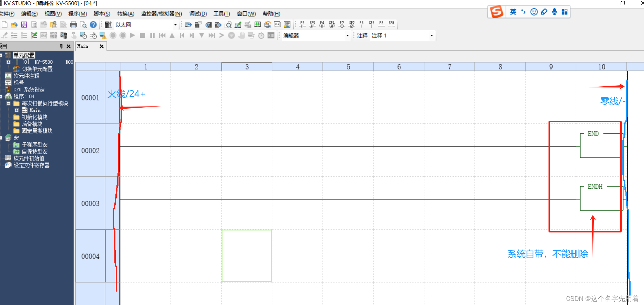Insert F7 coil instruction
The image size is (644, 305).
pyautogui.click(x=342, y=24)
